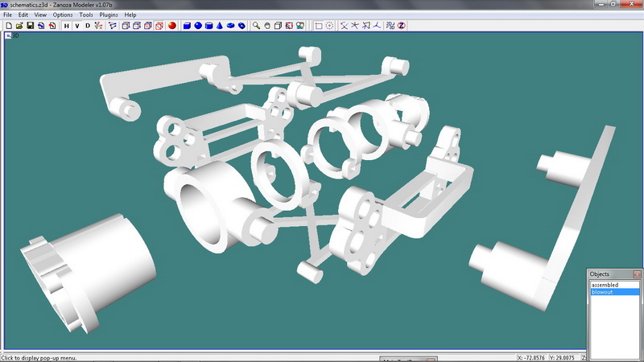644x362 pixels.
Task: Select the 'blowout' object in Objects list
Action: 602,292
